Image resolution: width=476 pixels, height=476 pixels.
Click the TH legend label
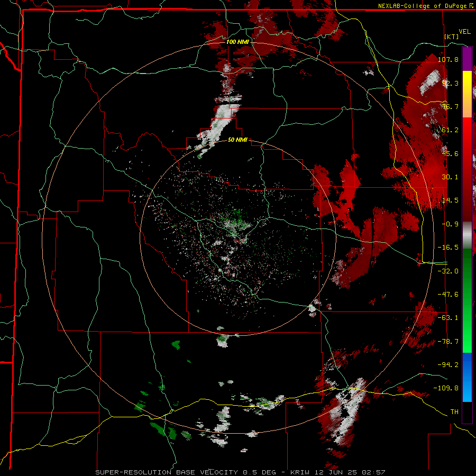pos(454,411)
